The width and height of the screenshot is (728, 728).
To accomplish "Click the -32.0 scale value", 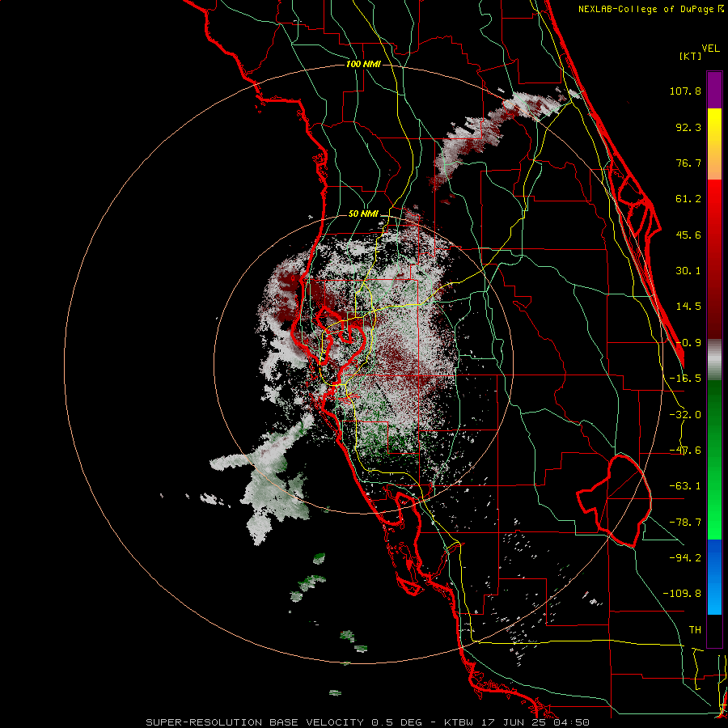I will [685, 415].
